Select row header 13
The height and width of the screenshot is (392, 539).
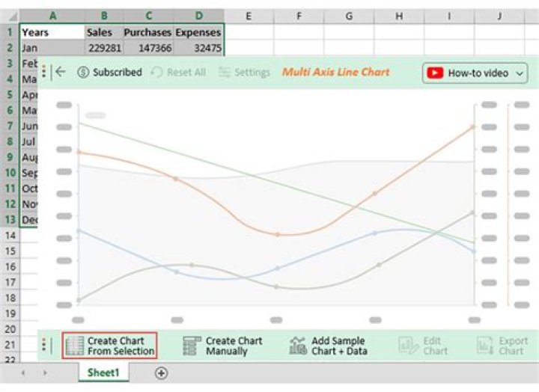pyautogui.click(x=10, y=219)
